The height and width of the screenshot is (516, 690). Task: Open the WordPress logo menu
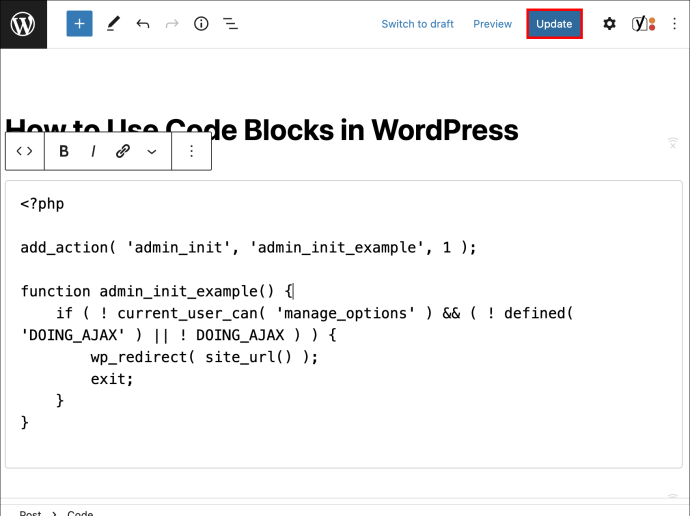[x=23, y=24]
